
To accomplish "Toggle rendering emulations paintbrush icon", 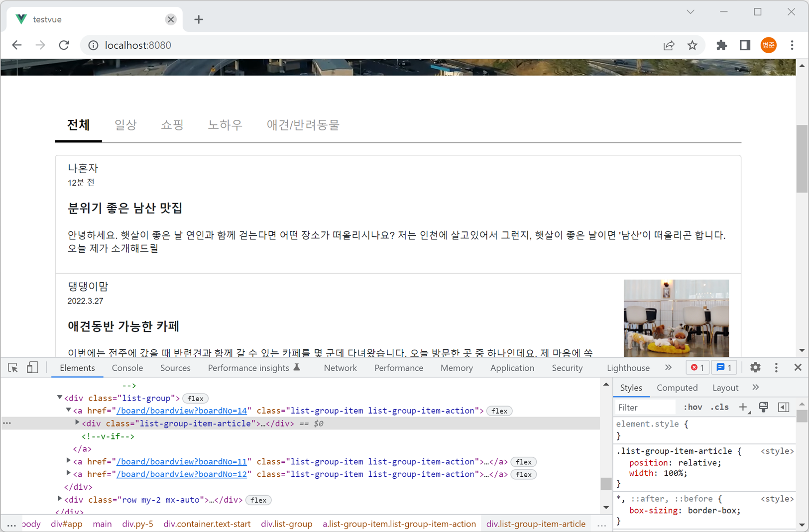I will pos(763,407).
